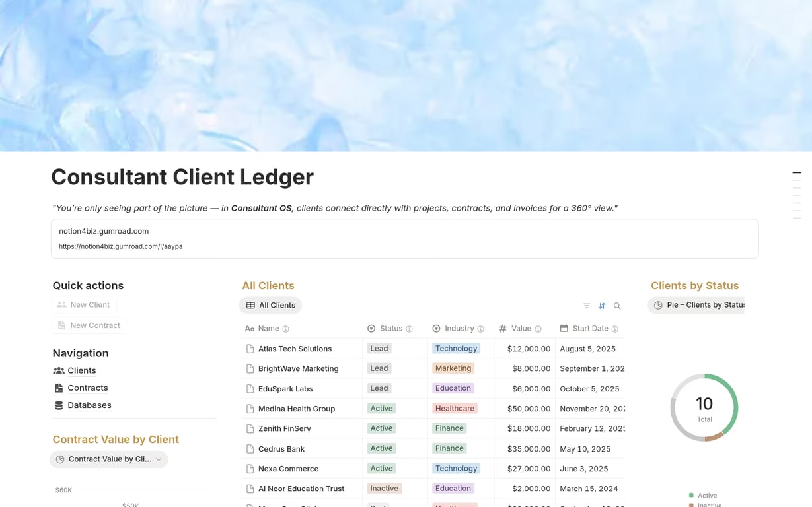Viewport: 812px width, 507px height.
Task: Expand the Contract Value by Client view dropdown
Action: point(159,459)
